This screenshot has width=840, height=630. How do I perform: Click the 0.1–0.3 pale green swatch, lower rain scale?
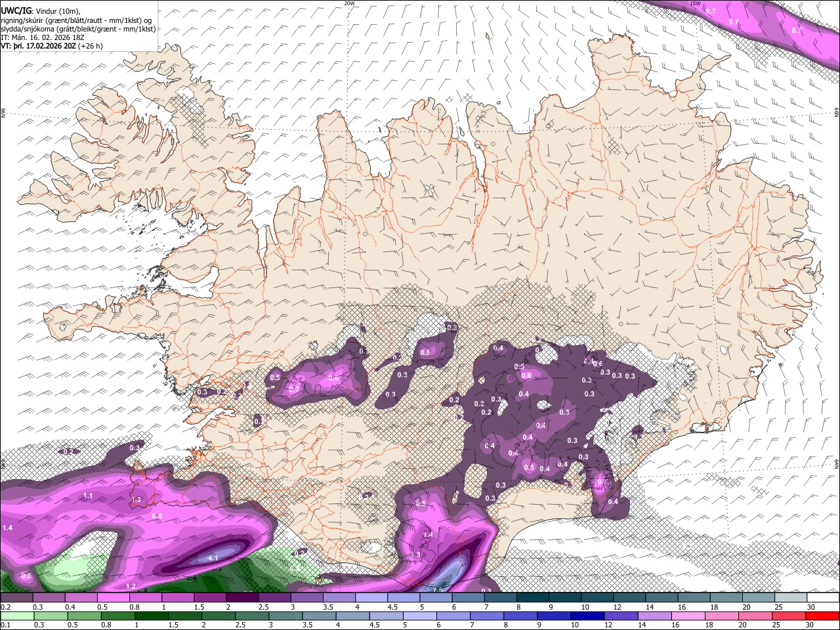click(x=16, y=616)
